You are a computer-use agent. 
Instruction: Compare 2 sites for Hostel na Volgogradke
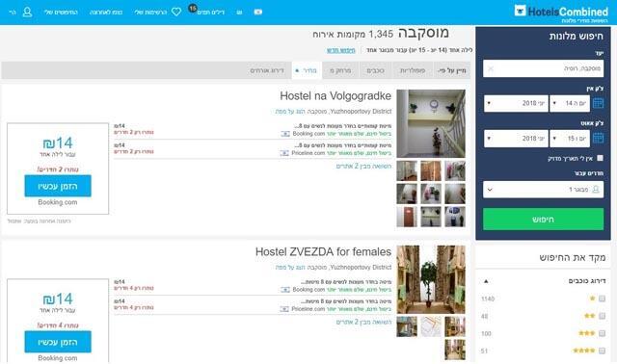click(x=363, y=167)
